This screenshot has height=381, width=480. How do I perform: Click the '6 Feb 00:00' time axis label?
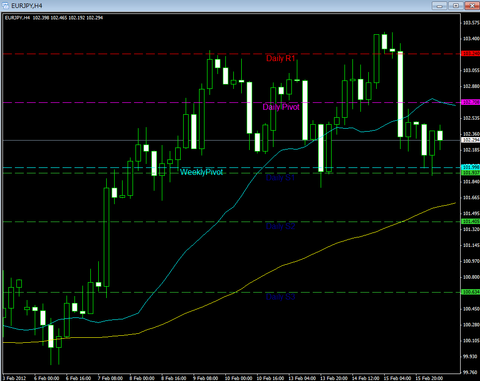point(47,378)
